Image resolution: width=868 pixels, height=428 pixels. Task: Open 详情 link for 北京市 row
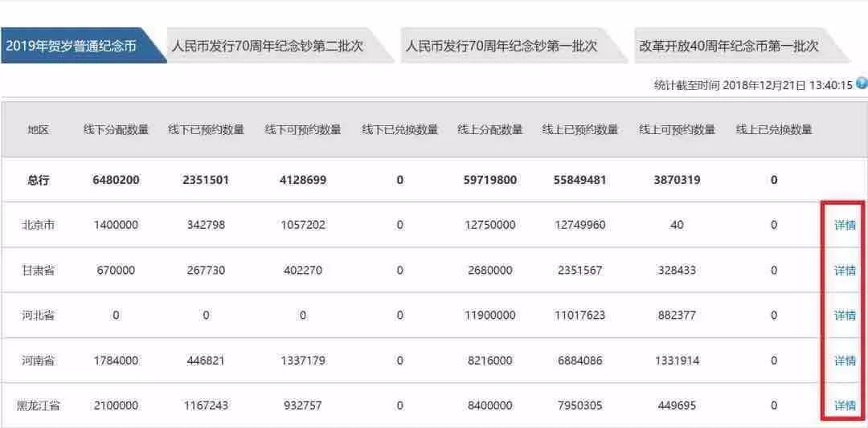click(845, 225)
